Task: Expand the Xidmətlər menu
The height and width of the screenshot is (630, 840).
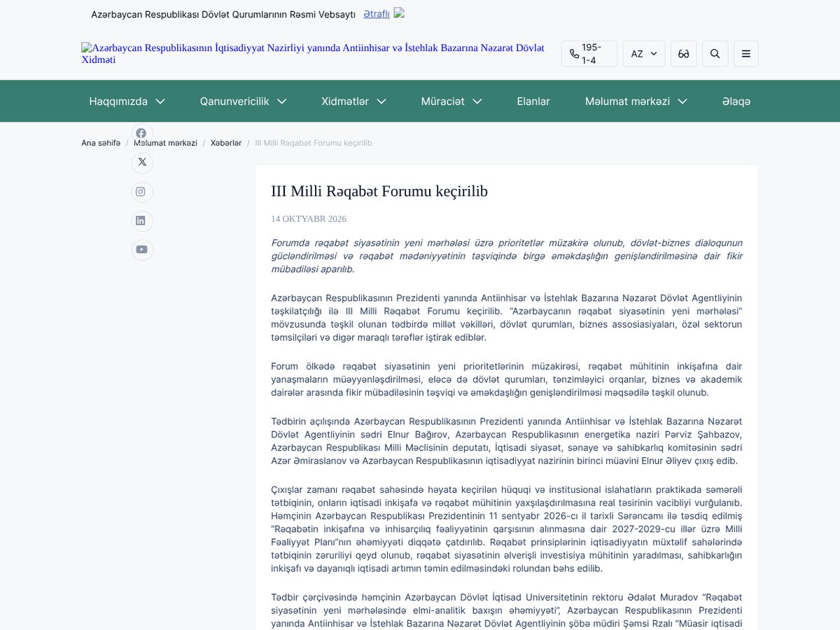Action: click(x=353, y=101)
